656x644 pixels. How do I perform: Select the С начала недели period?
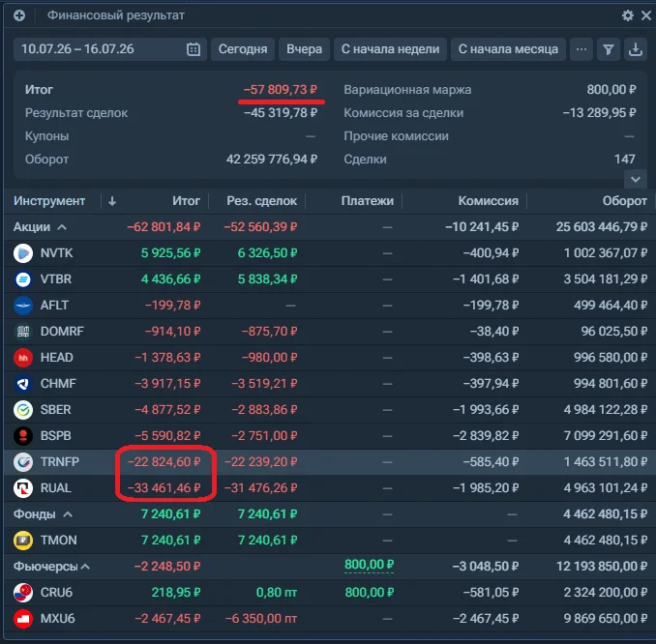[x=390, y=49]
